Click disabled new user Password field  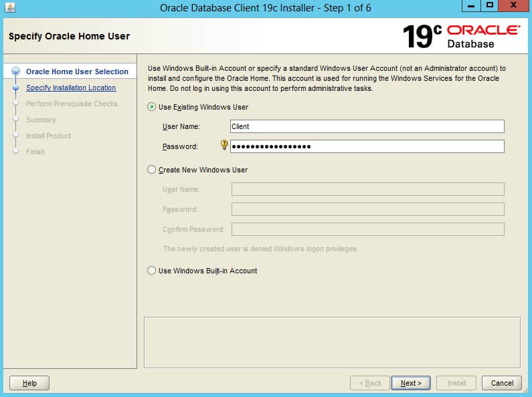(x=368, y=209)
